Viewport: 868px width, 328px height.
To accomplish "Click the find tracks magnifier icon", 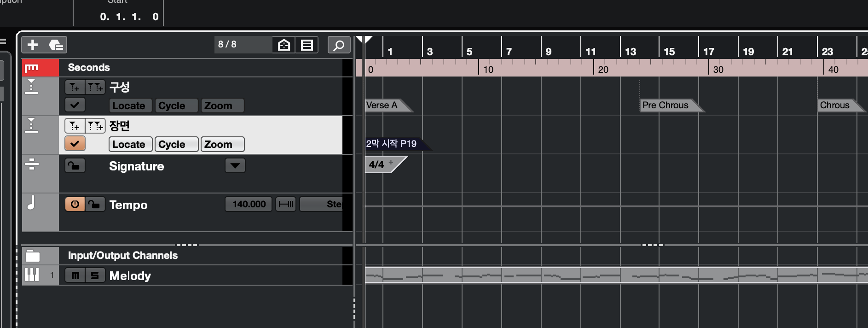I will (339, 45).
